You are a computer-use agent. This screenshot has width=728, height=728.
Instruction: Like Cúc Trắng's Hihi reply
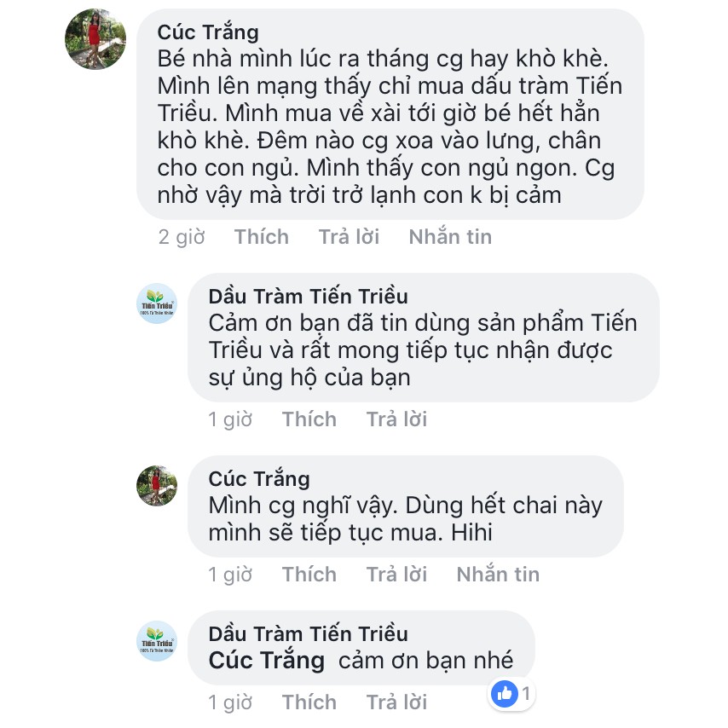[x=309, y=575]
